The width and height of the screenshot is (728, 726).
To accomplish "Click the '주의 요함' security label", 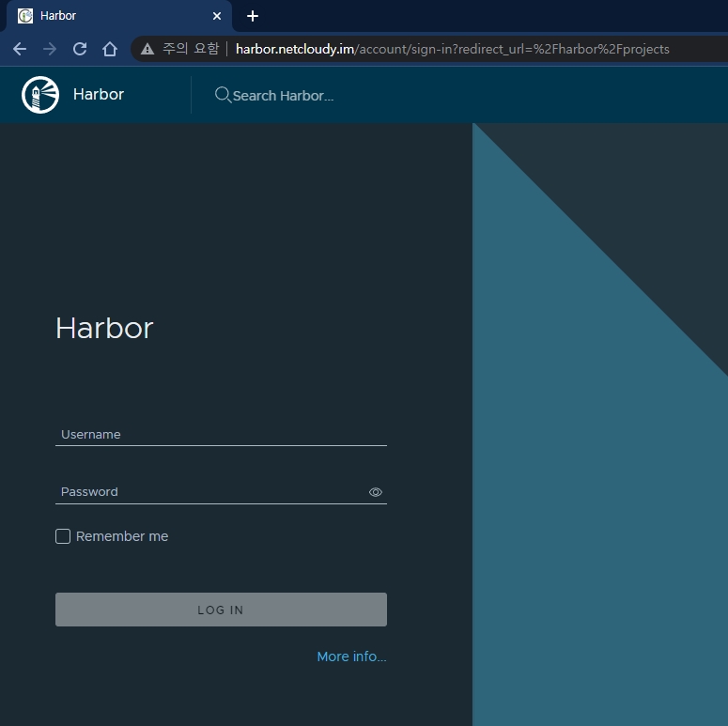I will [191, 48].
